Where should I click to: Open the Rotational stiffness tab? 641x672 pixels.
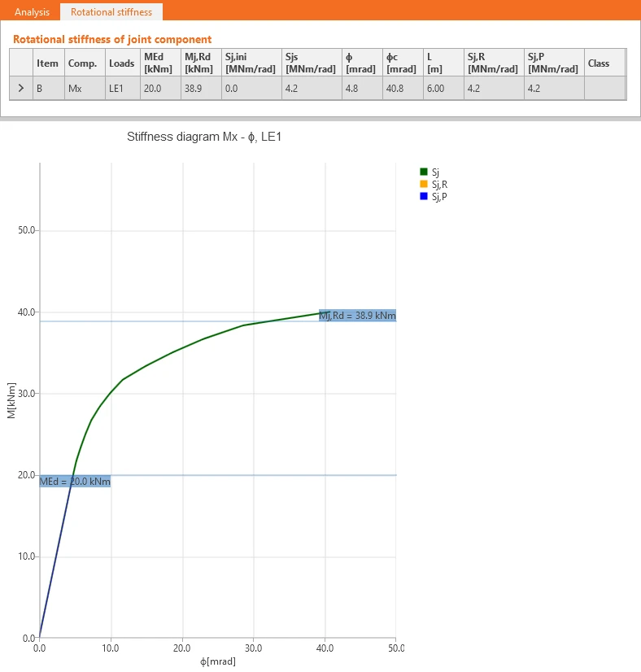pyautogui.click(x=111, y=12)
